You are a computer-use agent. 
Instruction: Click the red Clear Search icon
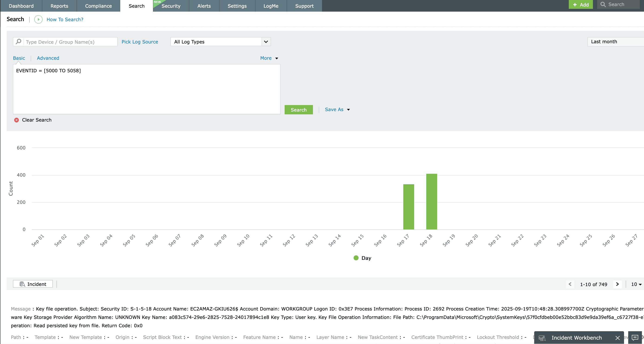point(16,120)
